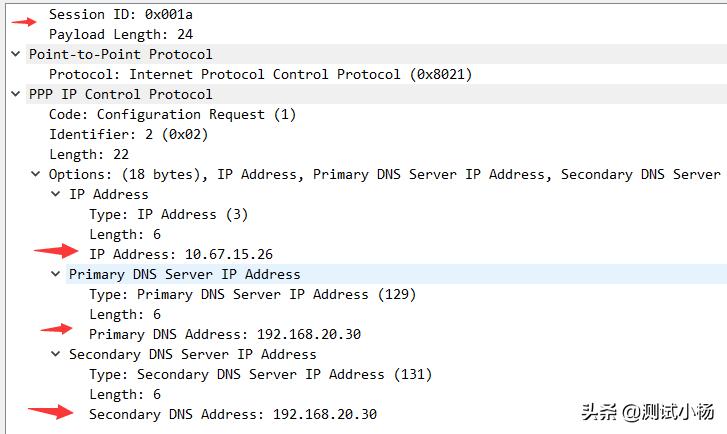This screenshot has width=727, height=434.
Task: Click the red arrow beside Secondary DNS Address
Action: pos(51,411)
